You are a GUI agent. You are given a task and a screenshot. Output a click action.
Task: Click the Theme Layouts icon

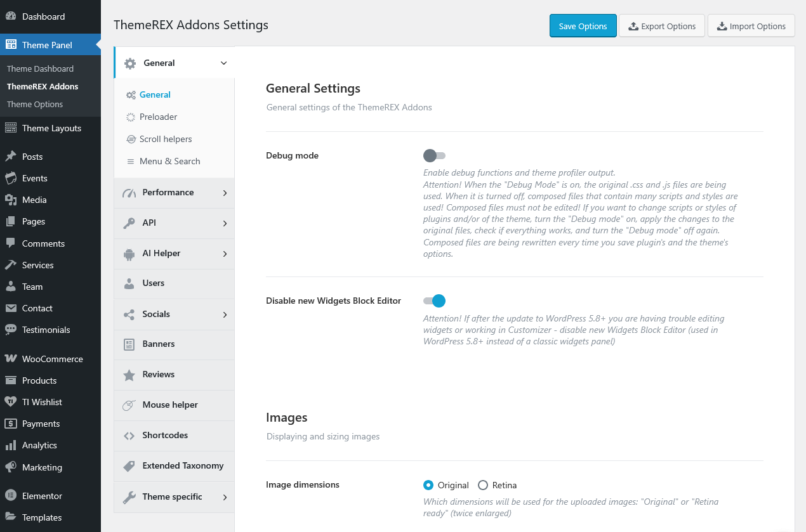11,128
